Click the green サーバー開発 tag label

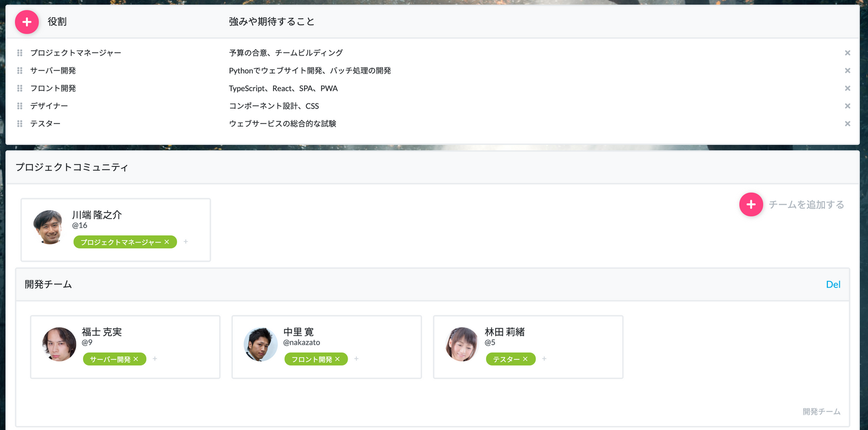click(x=110, y=359)
